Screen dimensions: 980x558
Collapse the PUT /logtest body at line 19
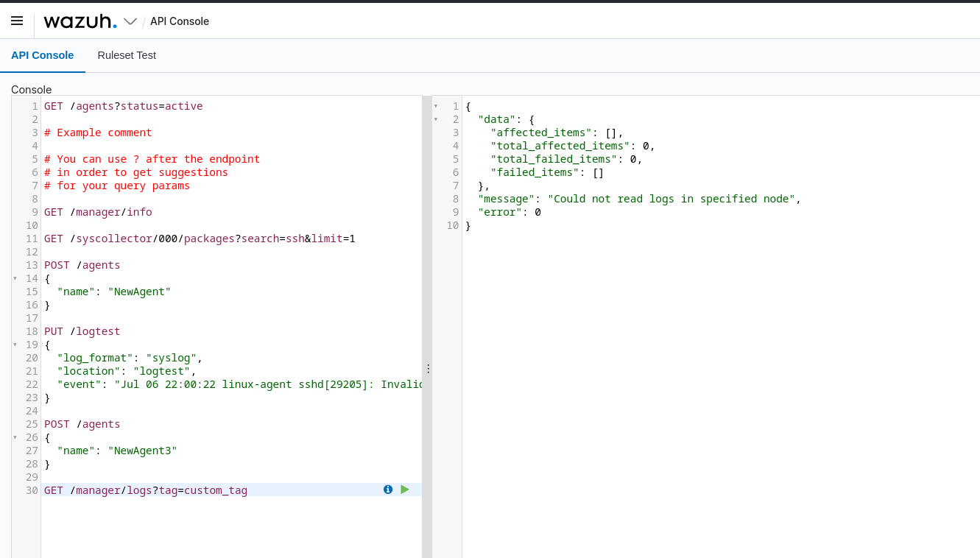(16, 345)
